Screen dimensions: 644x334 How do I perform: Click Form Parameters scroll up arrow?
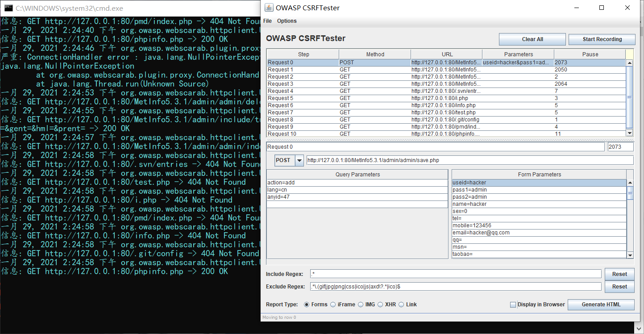tap(630, 183)
